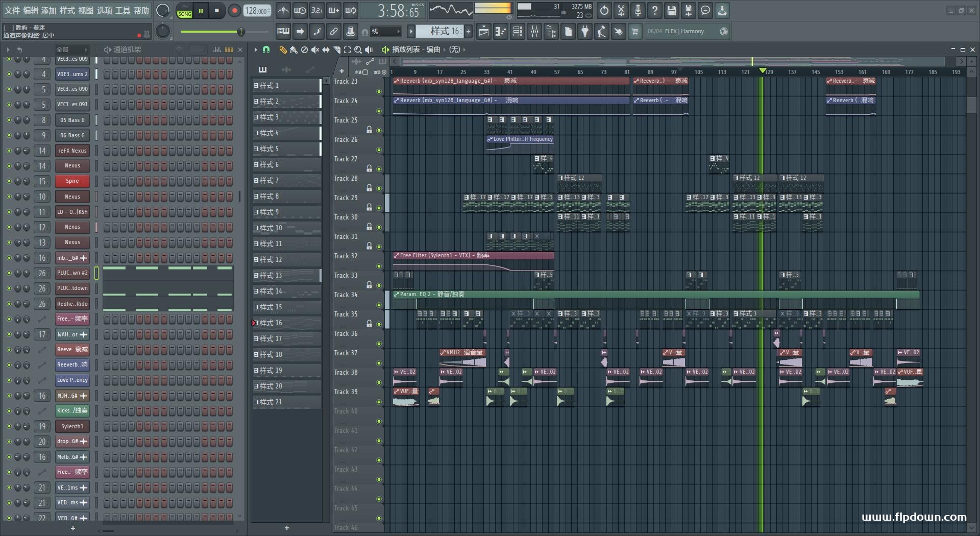
Task: Toggle mute LED of Sylenth1 channel
Action: [9, 426]
